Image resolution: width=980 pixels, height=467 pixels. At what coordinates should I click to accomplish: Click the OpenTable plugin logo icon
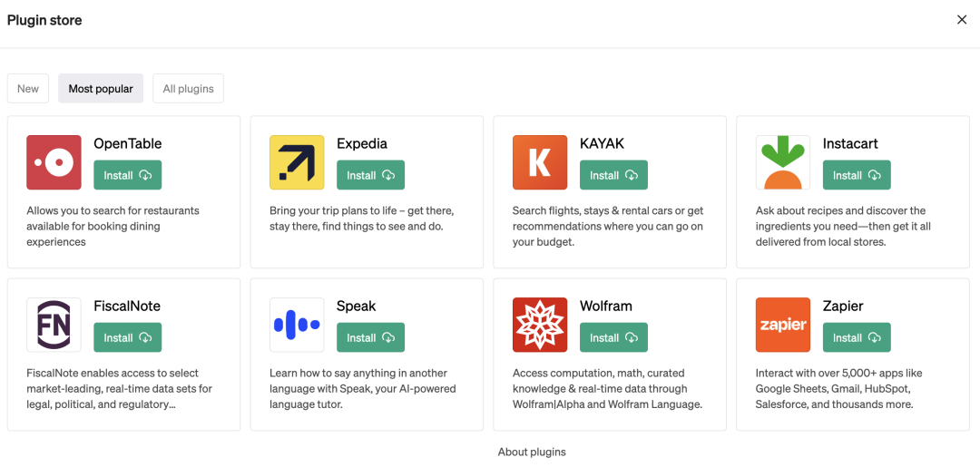54,162
